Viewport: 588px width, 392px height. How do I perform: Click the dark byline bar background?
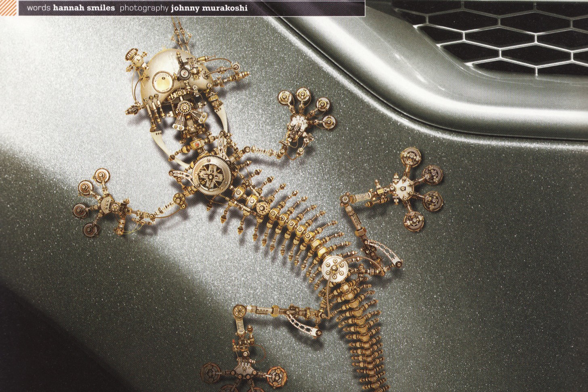click(x=303, y=8)
